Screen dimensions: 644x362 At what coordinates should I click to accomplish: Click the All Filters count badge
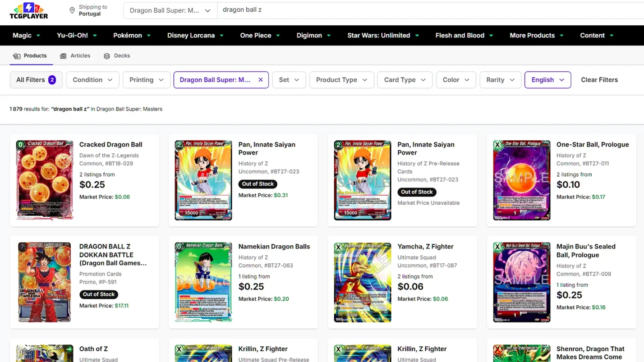tap(52, 80)
